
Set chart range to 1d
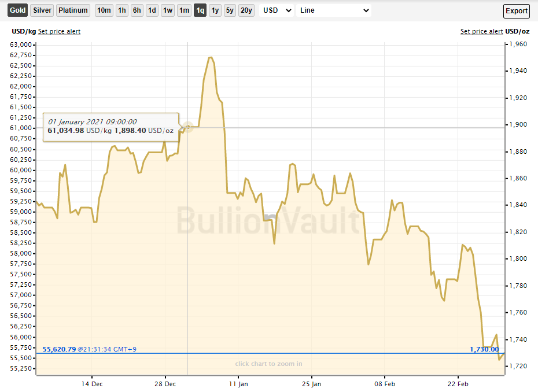(x=152, y=10)
